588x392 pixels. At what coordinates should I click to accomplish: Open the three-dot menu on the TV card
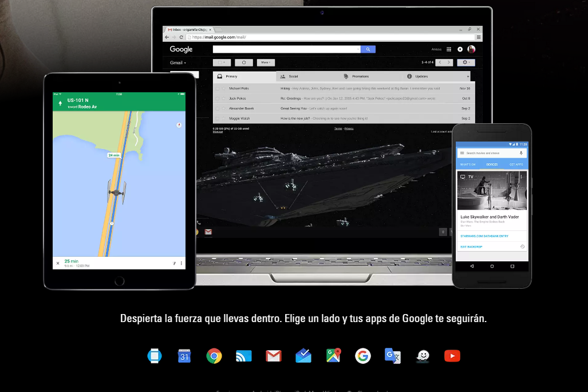coord(521,177)
